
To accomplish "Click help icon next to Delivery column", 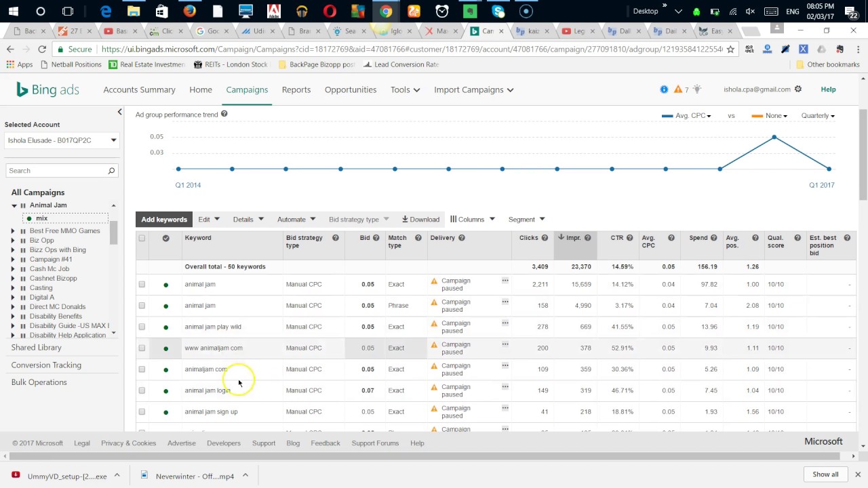I will pos(462,238).
